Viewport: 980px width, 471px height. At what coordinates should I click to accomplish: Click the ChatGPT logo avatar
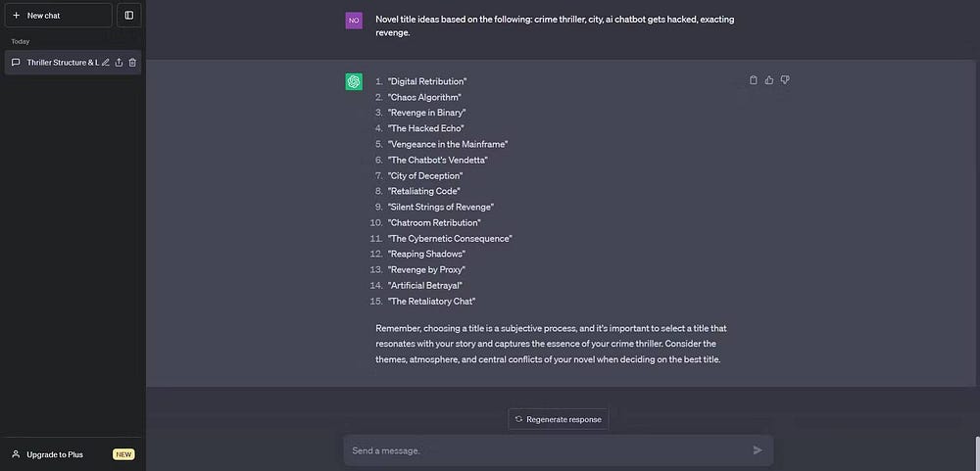[x=354, y=81]
